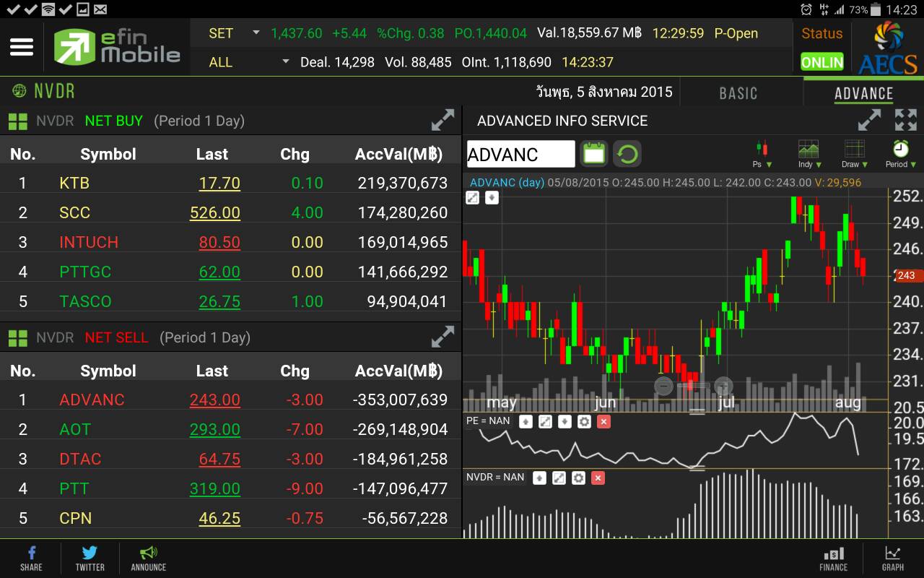Open the chart date calendar

tap(593, 154)
